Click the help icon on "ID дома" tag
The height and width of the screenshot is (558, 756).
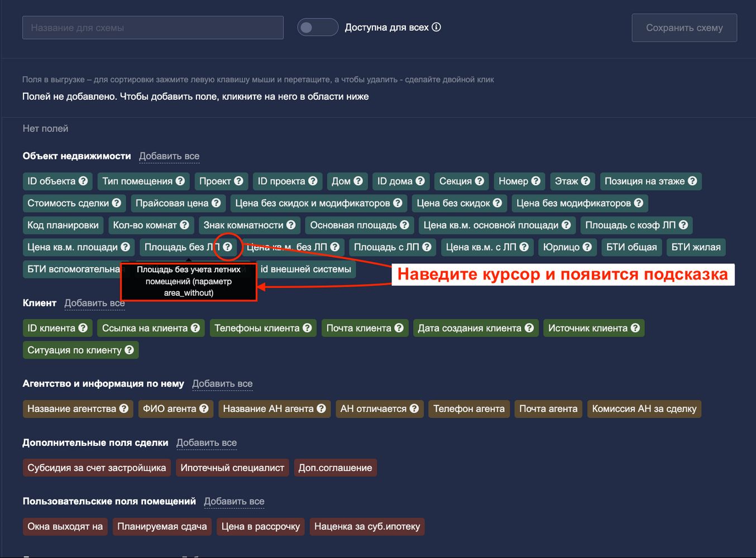pos(420,181)
